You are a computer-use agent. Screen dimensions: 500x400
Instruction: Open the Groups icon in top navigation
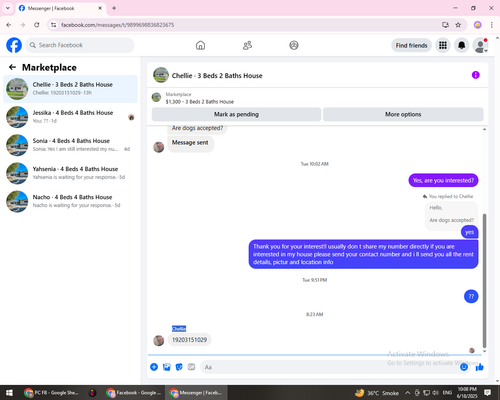(x=294, y=45)
